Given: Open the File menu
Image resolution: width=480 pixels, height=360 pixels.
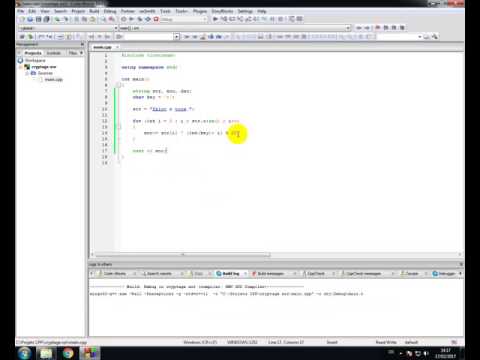Looking at the screenshot, I should click(21, 11).
